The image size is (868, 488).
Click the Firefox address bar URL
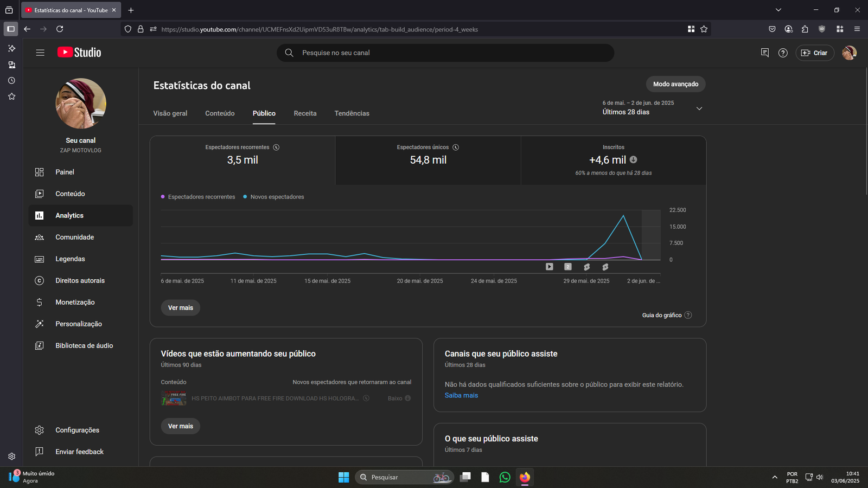click(320, 29)
